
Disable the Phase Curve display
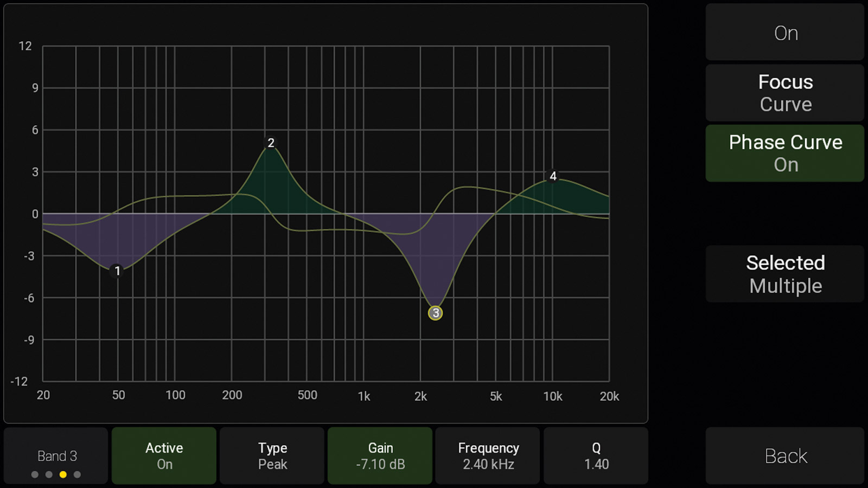click(x=784, y=153)
